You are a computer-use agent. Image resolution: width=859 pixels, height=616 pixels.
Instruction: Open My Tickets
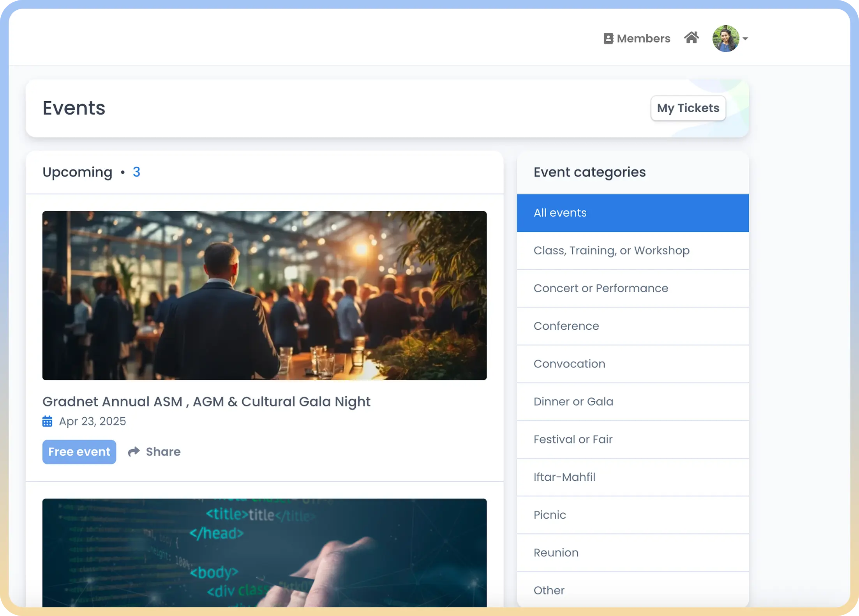pos(688,108)
